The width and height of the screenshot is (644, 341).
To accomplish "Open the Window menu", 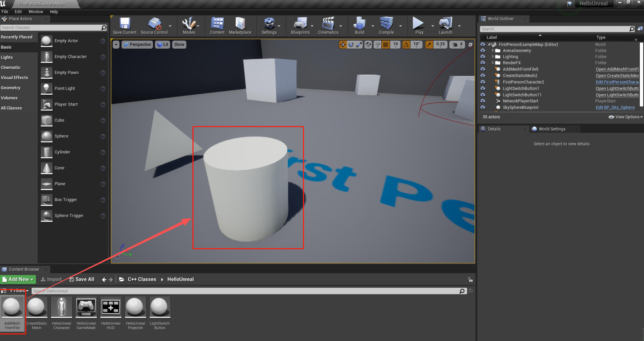I will (36, 12).
